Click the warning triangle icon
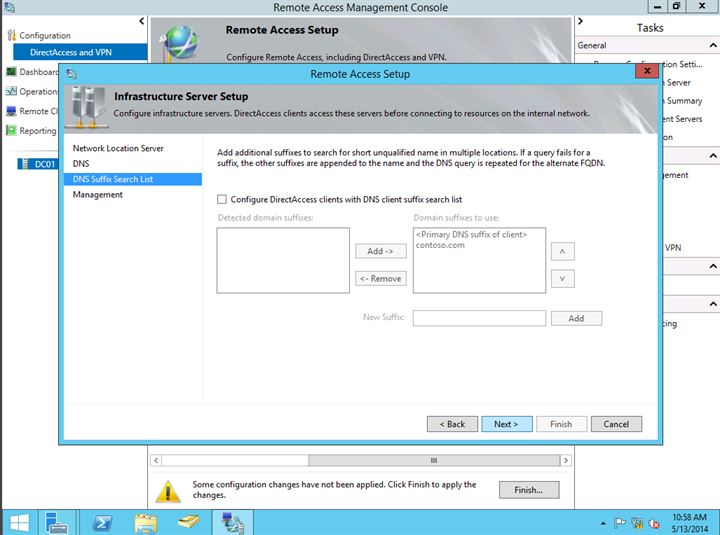This screenshot has height=535, width=720. click(x=168, y=491)
